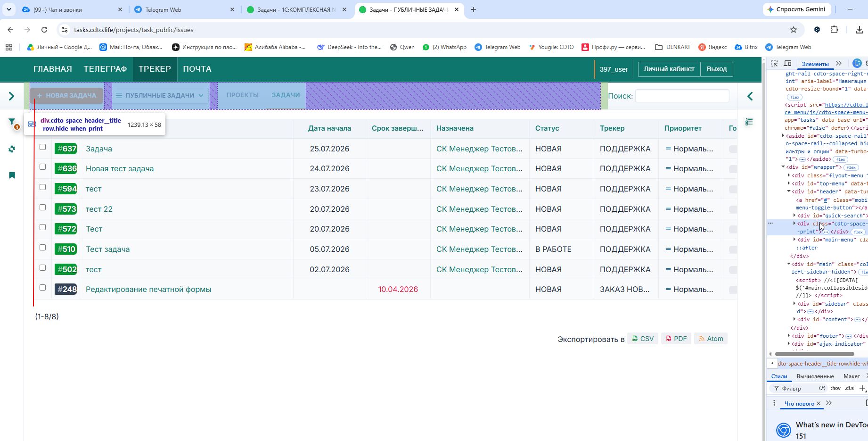Open the Новая тест задача link
Viewport: 868px width, 441px height.
tap(120, 168)
